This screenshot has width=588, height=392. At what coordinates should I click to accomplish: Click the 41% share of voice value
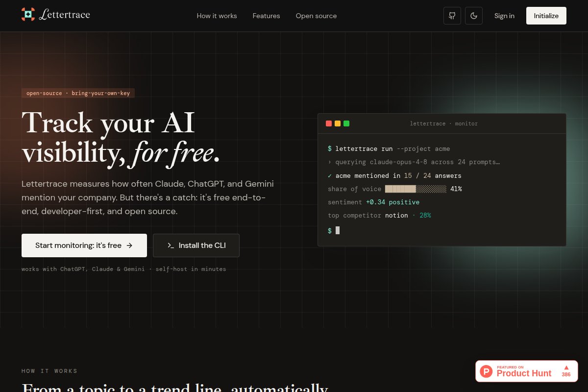pos(456,189)
